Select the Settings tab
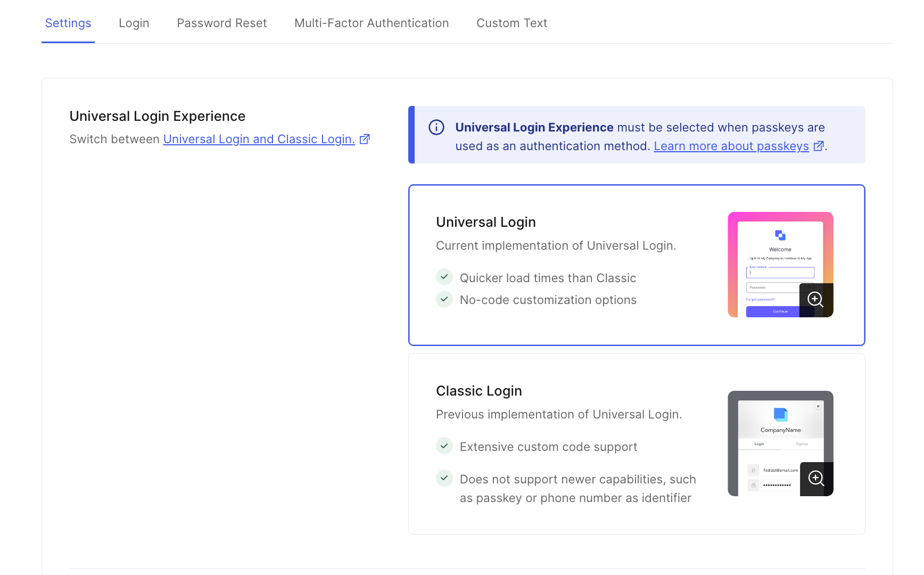Image resolution: width=924 pixels, height=575 pixels. point(68,23)
